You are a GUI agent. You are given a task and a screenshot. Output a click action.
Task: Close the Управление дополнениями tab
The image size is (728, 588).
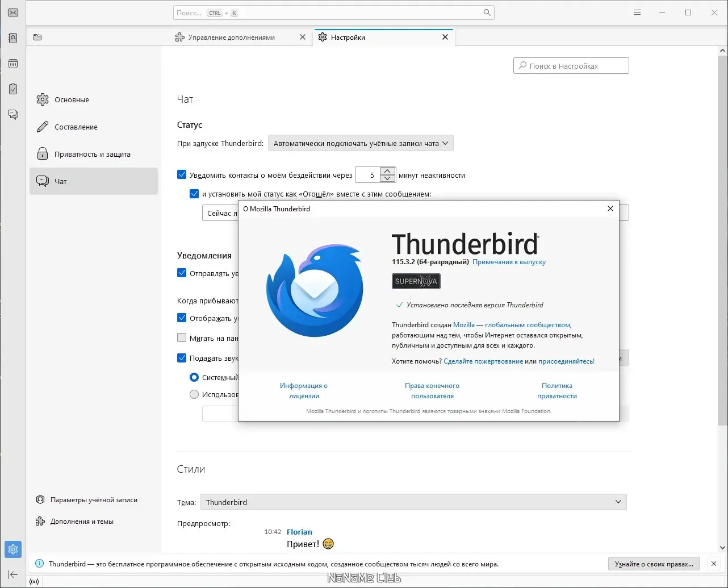point(303,37)
